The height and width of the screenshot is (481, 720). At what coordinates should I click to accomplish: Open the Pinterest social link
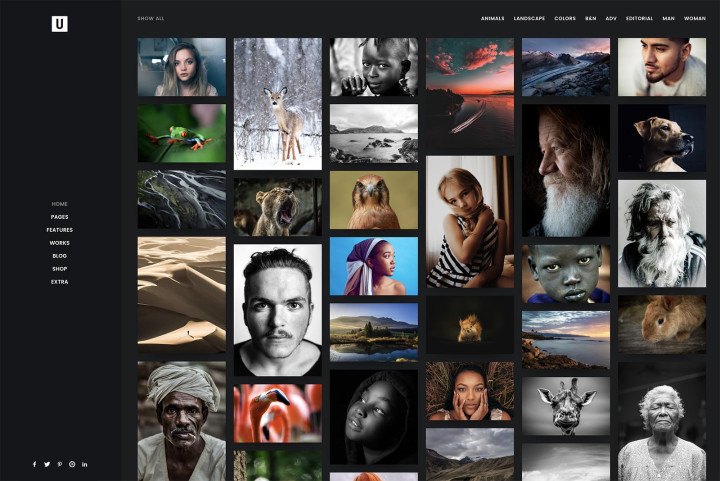click(x=59, y=464)
